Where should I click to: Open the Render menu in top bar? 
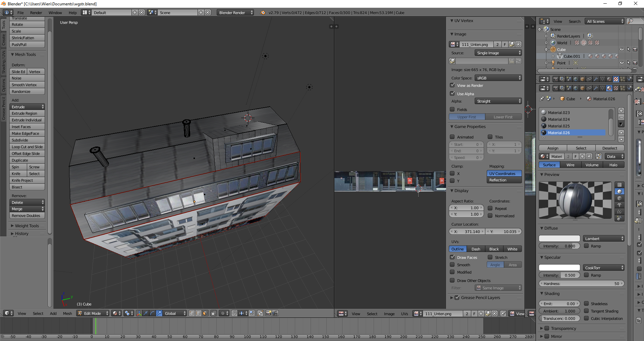coord(36,13)
